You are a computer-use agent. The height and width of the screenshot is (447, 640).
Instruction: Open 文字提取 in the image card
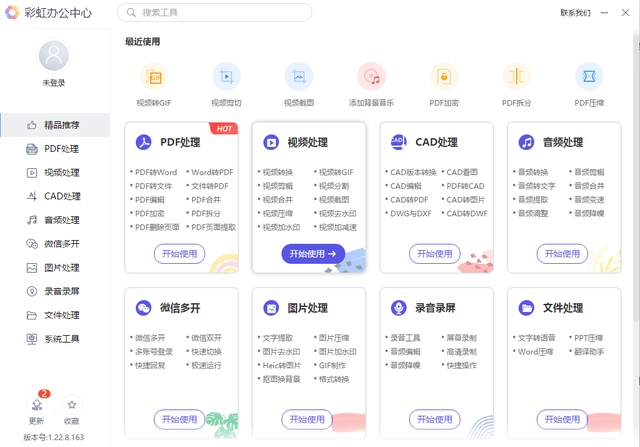(278, 338)
